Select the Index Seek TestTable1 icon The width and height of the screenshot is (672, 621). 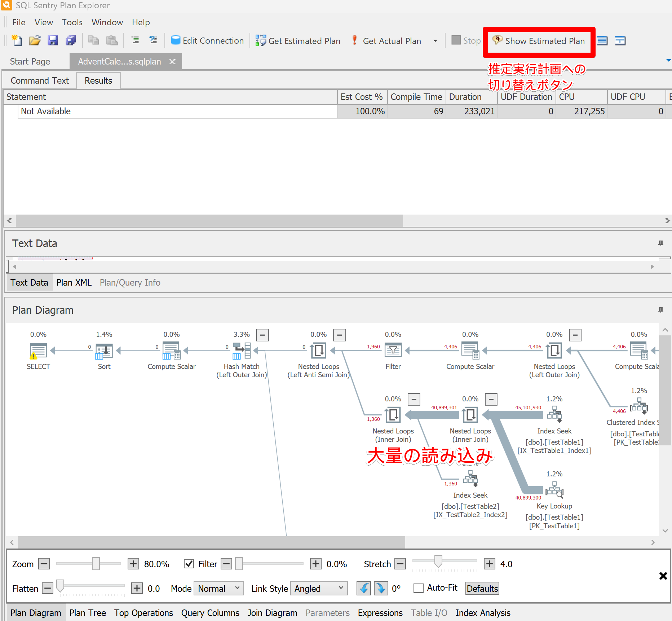tap(554, 415)
